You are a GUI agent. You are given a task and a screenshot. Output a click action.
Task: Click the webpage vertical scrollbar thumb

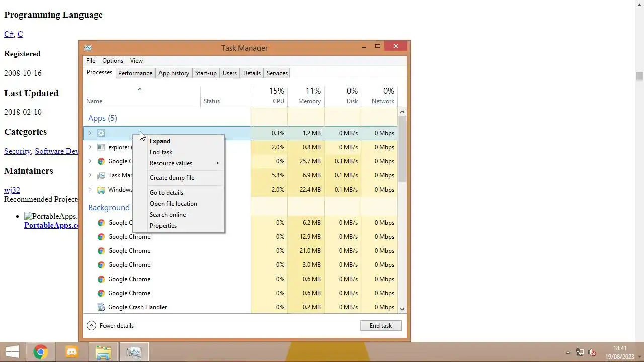[639, 76]
